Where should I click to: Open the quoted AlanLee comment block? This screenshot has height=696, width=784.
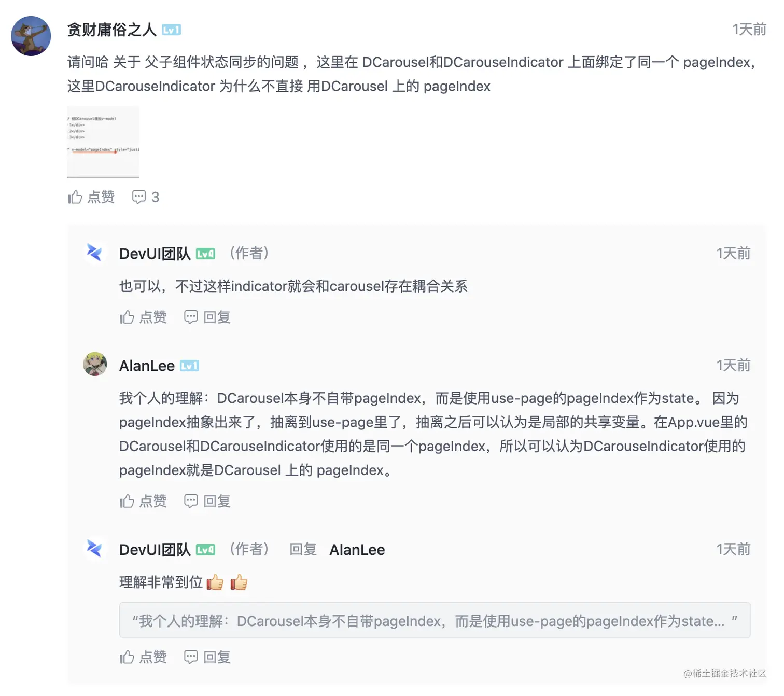click(x=435, y=620)
